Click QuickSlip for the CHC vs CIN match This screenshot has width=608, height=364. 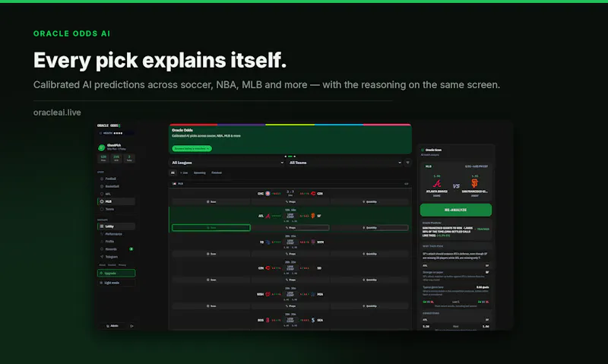(x=369, y=202)
